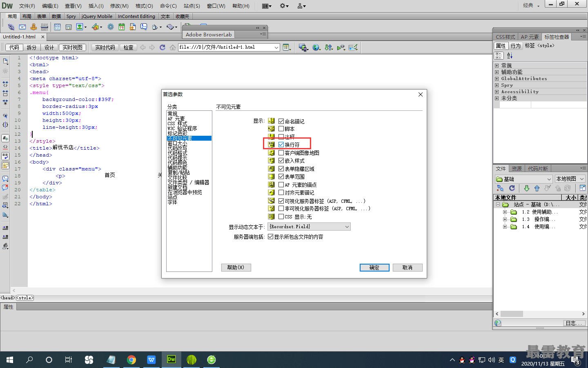
Task: Enable the 客户端图像地图 checkbox
Action: (x=281, y=153)
